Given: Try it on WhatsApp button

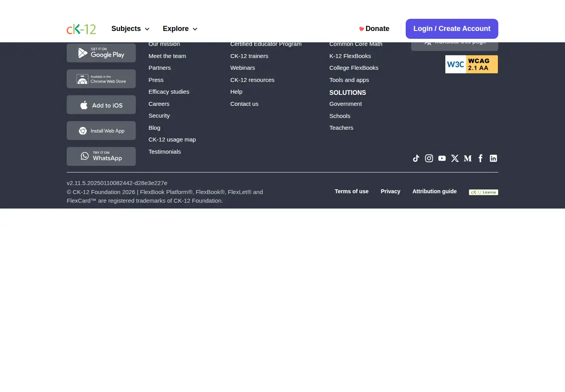Looking at the screenshot, I should 101,156.
